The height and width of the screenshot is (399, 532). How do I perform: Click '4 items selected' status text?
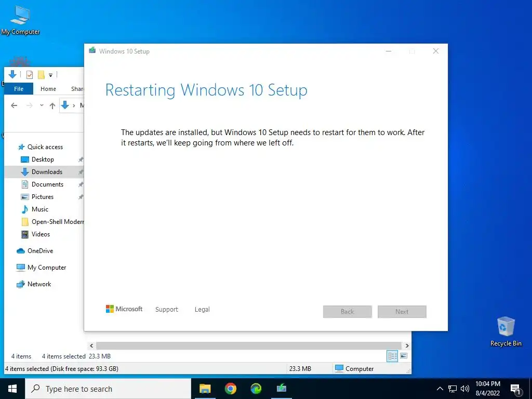[x=63, y=356]
